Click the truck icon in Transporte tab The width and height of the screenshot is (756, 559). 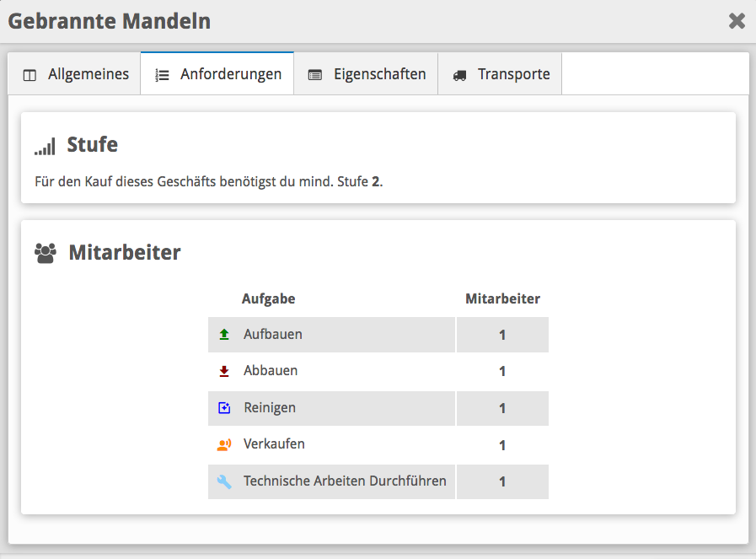click(459, 75)
